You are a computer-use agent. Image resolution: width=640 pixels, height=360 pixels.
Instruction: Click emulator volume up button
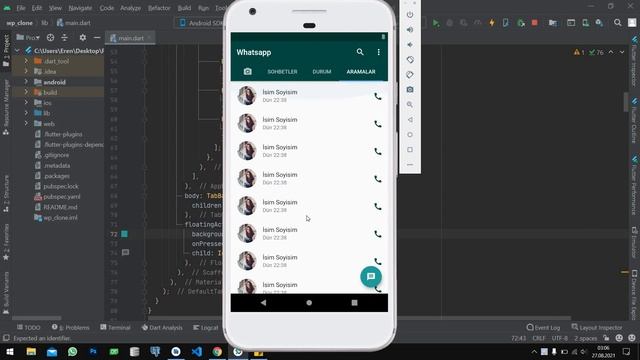pos(410,30)
